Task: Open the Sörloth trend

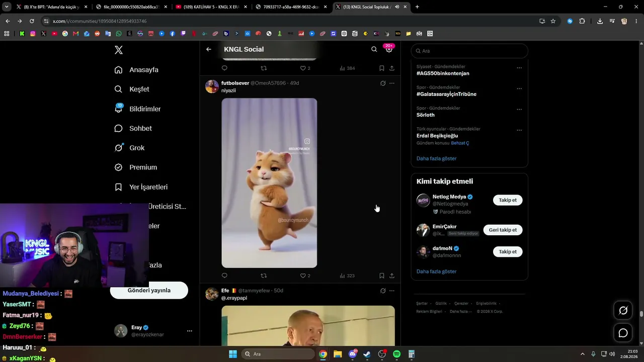Action: (x=426, y=115)
